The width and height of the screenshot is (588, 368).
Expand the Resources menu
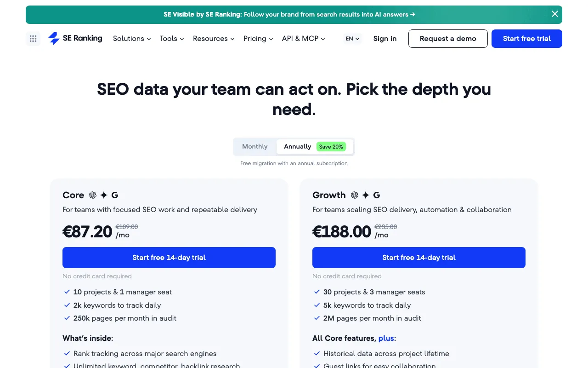click(214, 39)
